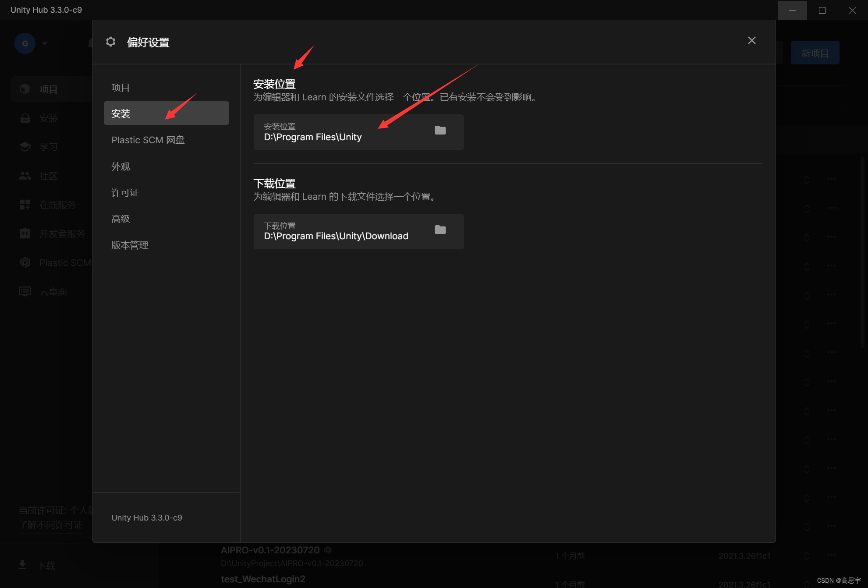This screenshot has height=588, width=868.
Task: Click the 下载 arrow icon at bottom left
Action: pyautogui.click(x=22, y=565)
